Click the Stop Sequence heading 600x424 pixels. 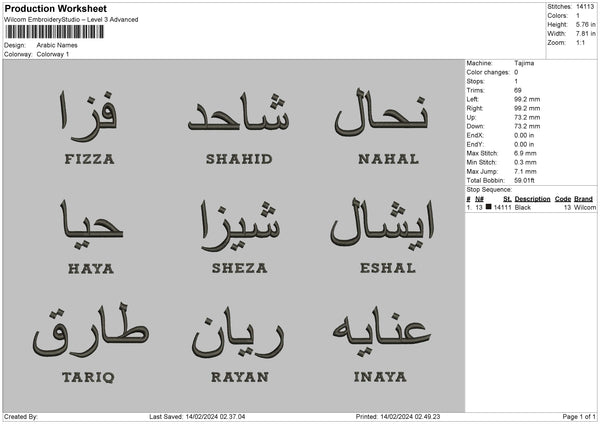[489, 189]
